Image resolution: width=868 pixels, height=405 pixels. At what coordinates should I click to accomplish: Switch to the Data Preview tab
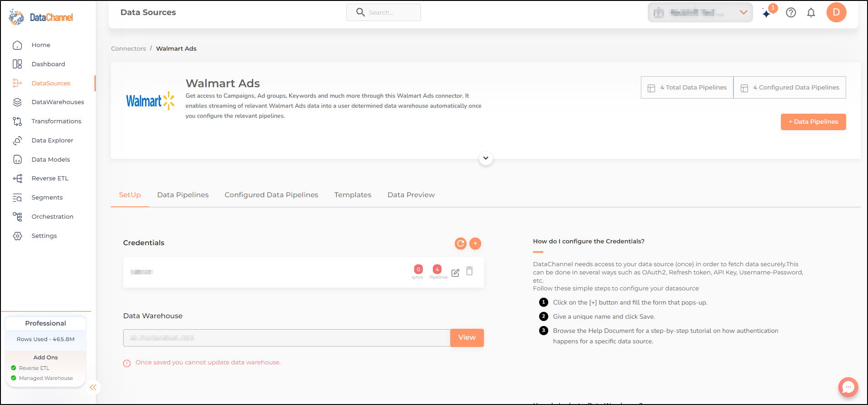pos(411,195)
